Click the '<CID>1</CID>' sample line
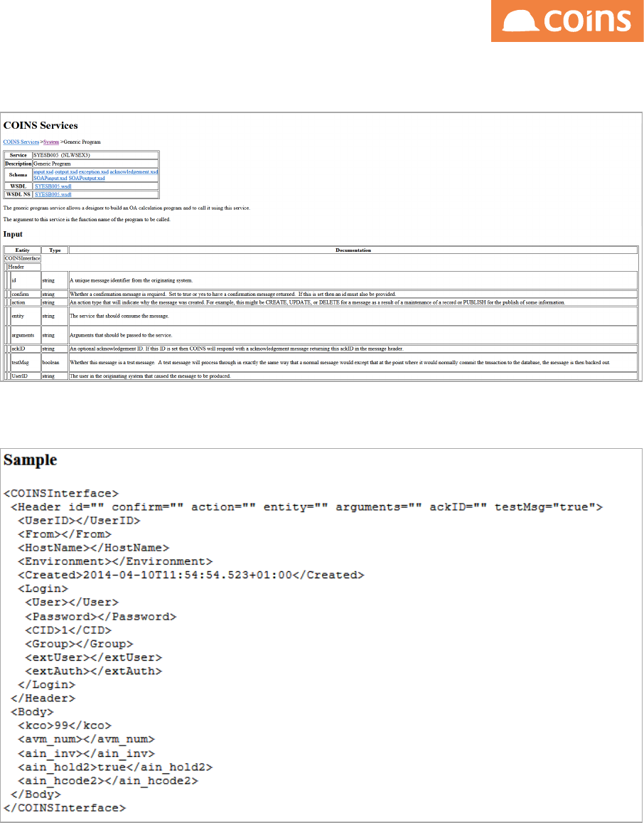 (x=68, y=630)
